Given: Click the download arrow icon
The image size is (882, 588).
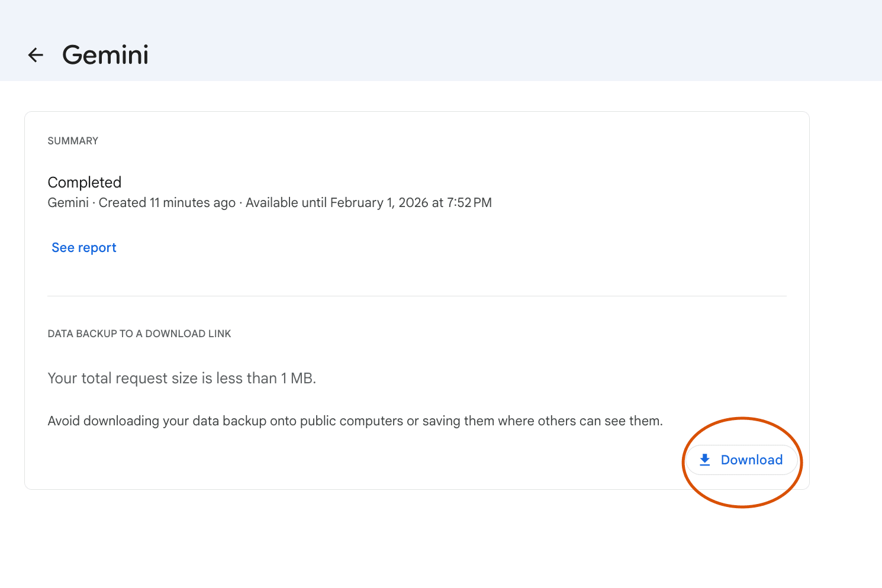Looking at the screenshot, I should pyautogui.click(x=704, y=460).
